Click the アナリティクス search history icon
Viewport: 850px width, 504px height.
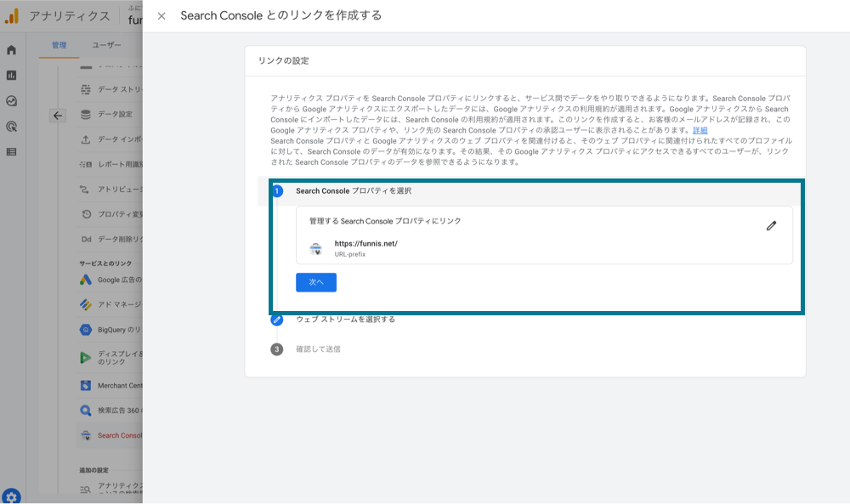pyautogui.click(x=86, y=490)
